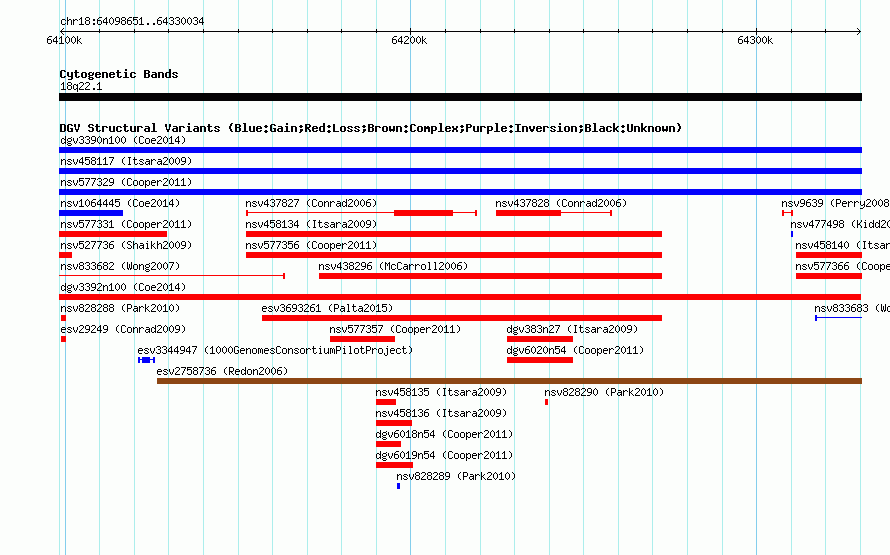Viewport: 890px width, 555px height.
Task: Click the nsv828290 tiny red marker
Action: tap(547, 402)
